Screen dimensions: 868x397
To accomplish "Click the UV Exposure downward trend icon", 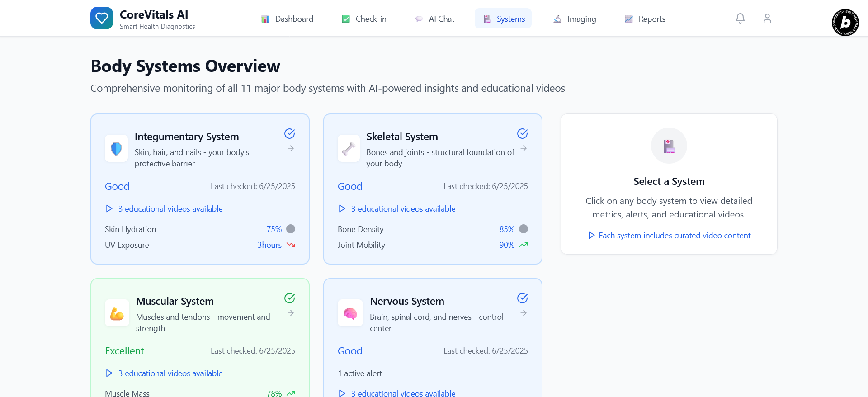I will click(291, 245).
